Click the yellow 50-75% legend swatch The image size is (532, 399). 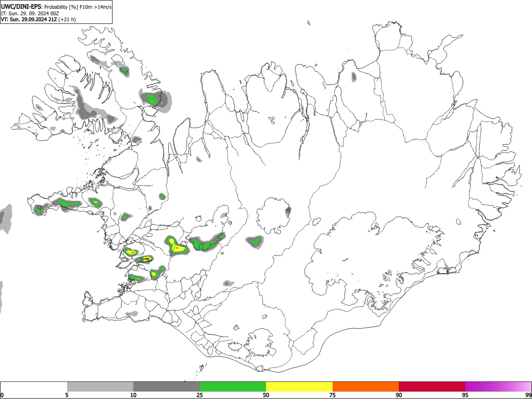coord(299,387)
